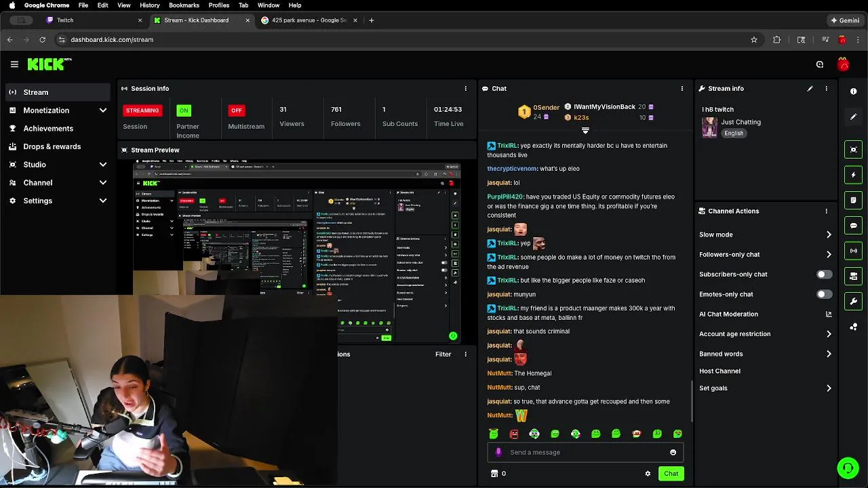Click the Filter button
This screenshot has height=488, width=868.
(x=443, y=354)
